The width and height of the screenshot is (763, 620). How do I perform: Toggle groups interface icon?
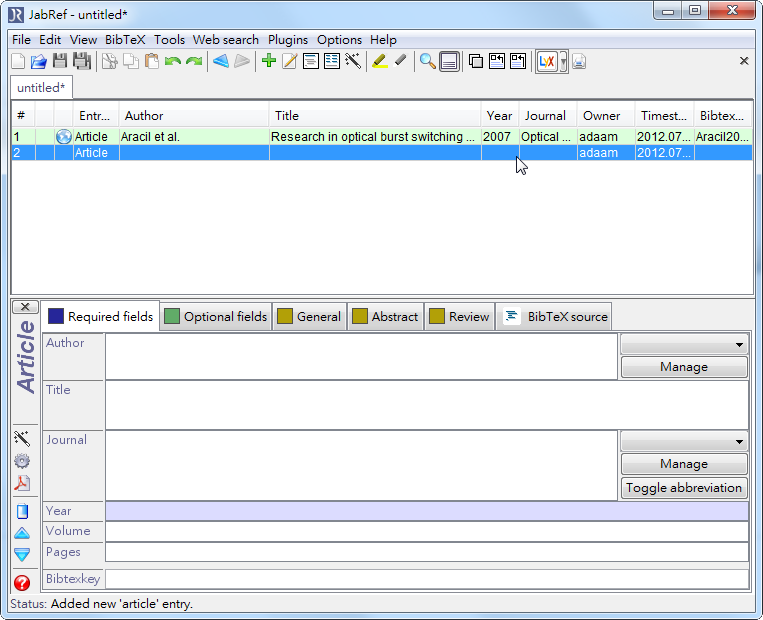pyautogui.click(x=475, y=61)
